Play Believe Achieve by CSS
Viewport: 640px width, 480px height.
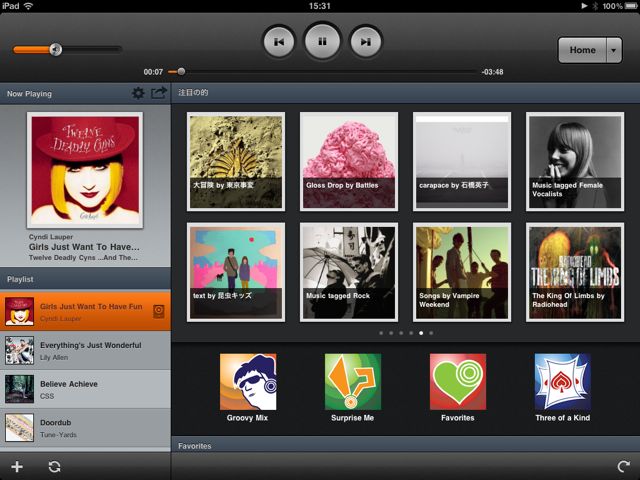85,389
